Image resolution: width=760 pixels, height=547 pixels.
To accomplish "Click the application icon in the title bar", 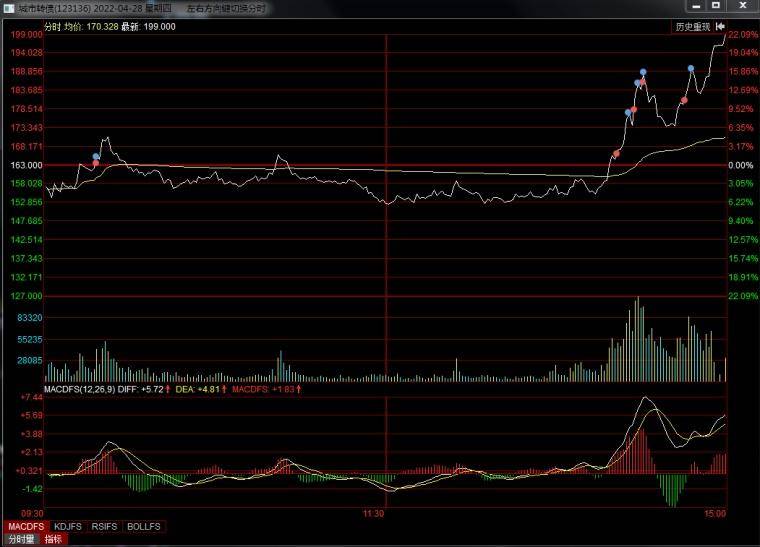I will [9, 9].
